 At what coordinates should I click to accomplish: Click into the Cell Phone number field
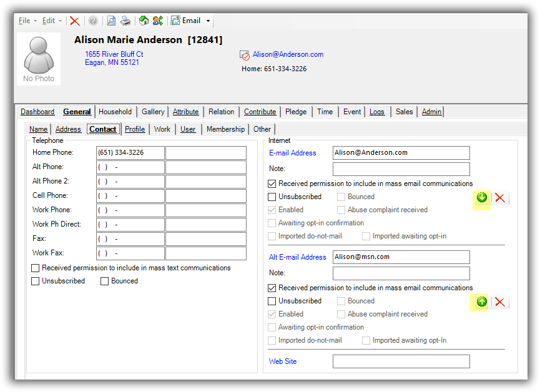coord(130,196)
